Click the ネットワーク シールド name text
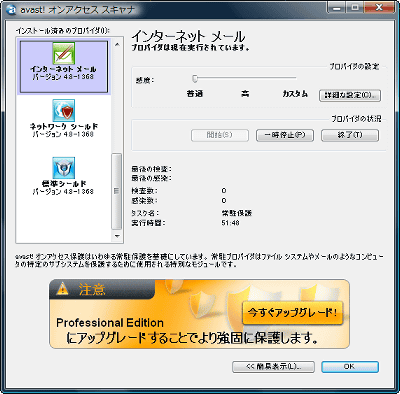 coord(63,127)
